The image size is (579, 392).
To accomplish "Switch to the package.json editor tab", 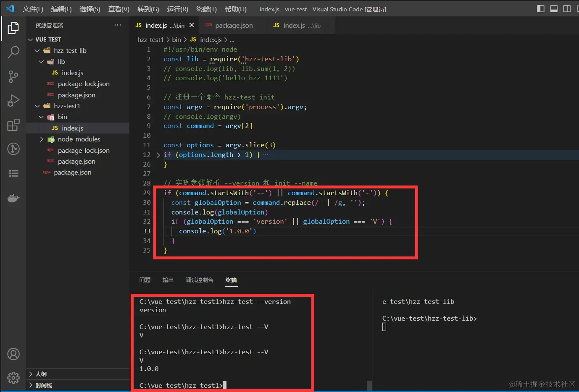I will (x=232, y=26).
